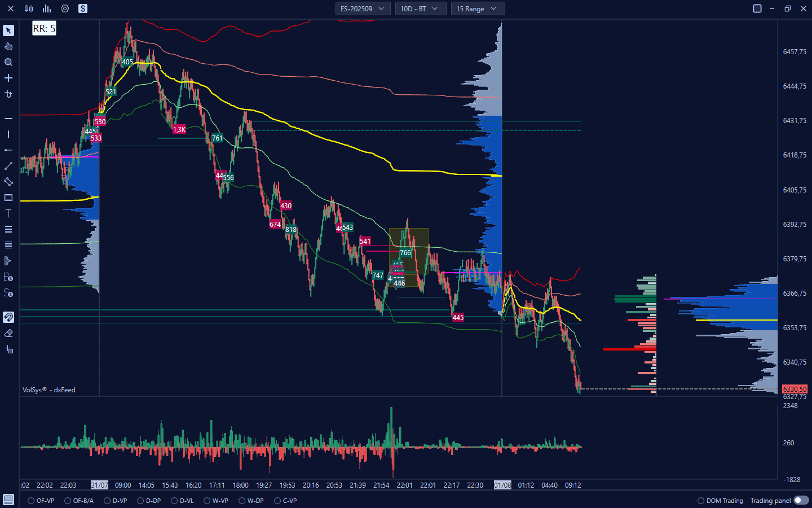Screen dimensions: 812x508
Task: Select the OF-VP radio option
Action: [x=32, y=501]
